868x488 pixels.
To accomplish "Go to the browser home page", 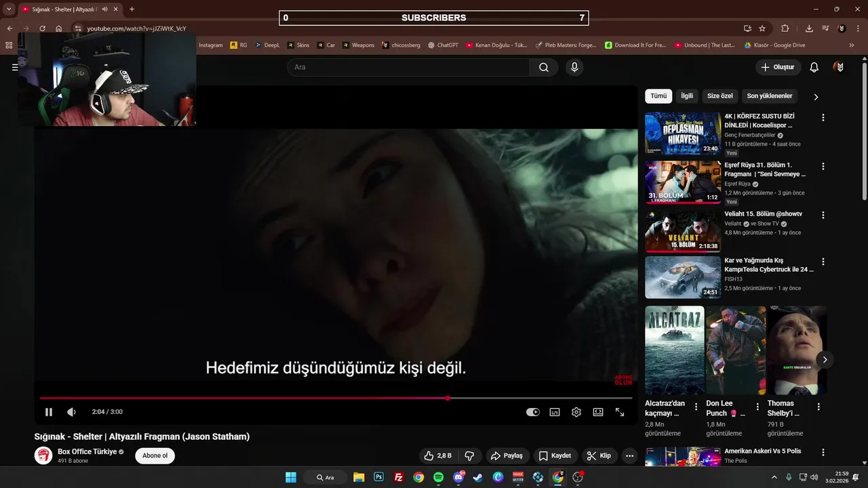I will [x=59, y=28].
